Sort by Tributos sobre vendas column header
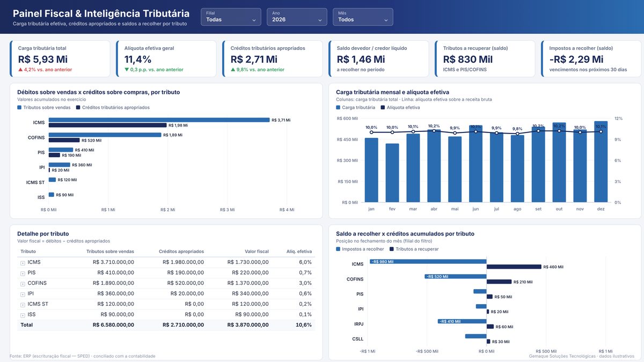Viewport: 644px width, 362px height. pyautogui.click(x=110, y=251)
